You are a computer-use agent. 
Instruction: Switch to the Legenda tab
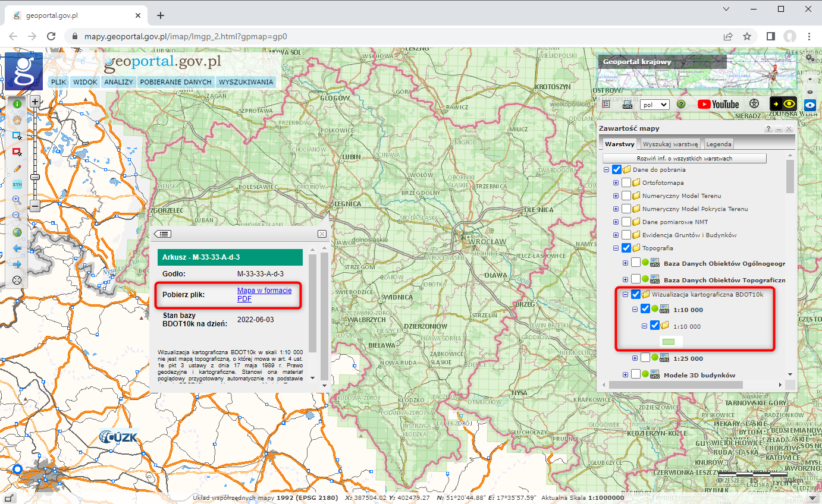(x=719, y=144)
